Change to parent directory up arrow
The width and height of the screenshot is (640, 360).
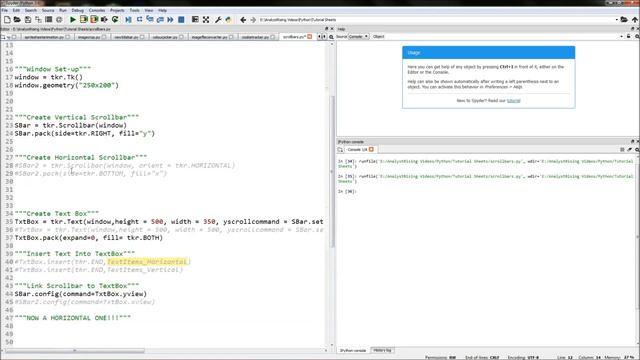pos(635,20)
